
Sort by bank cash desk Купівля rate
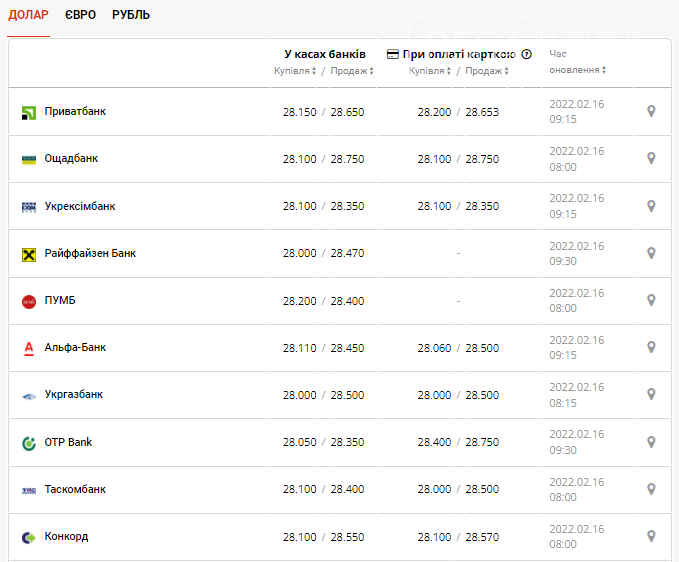295,71
